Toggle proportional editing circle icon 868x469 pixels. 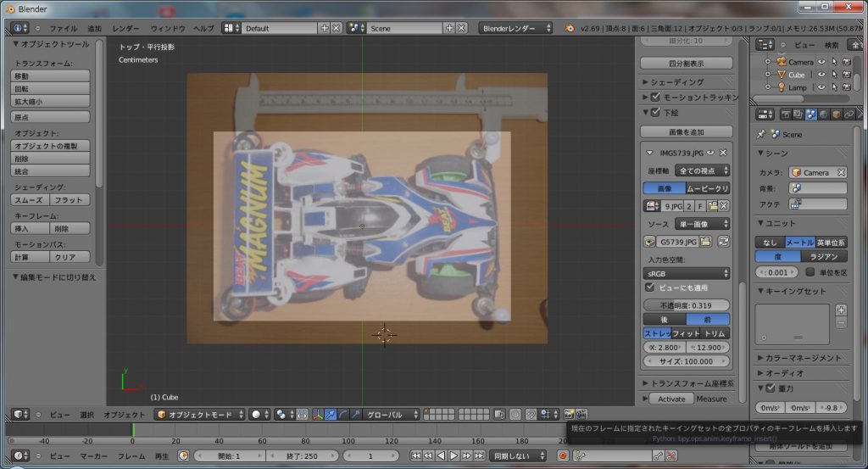(515, 414)
